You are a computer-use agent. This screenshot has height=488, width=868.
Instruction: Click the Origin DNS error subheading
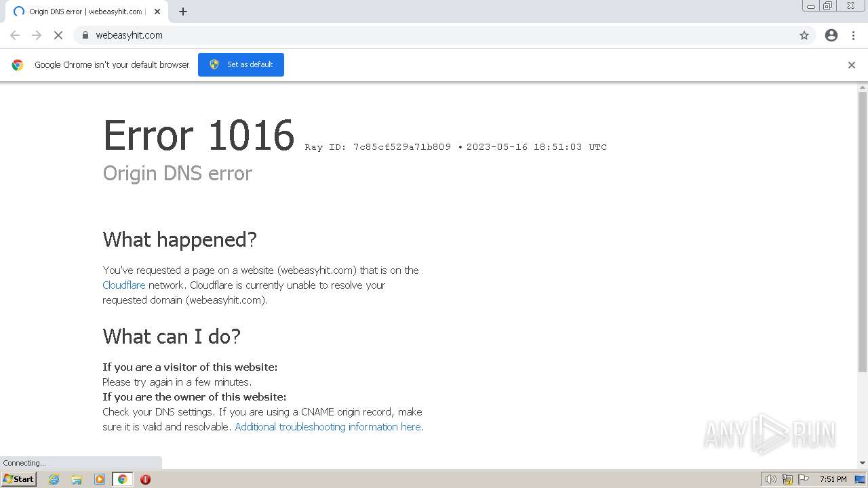pos(178,174)
